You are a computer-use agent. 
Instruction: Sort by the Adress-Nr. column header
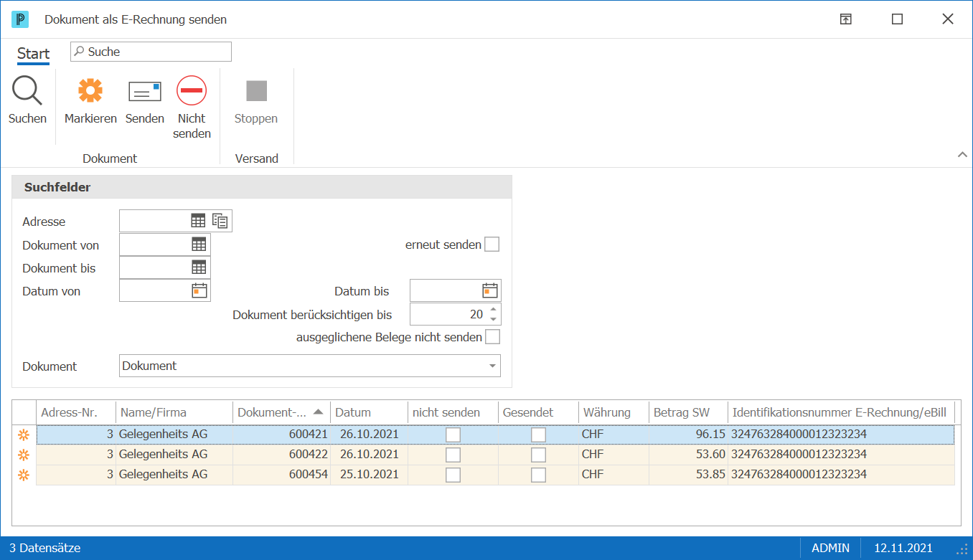click(76, 412)
